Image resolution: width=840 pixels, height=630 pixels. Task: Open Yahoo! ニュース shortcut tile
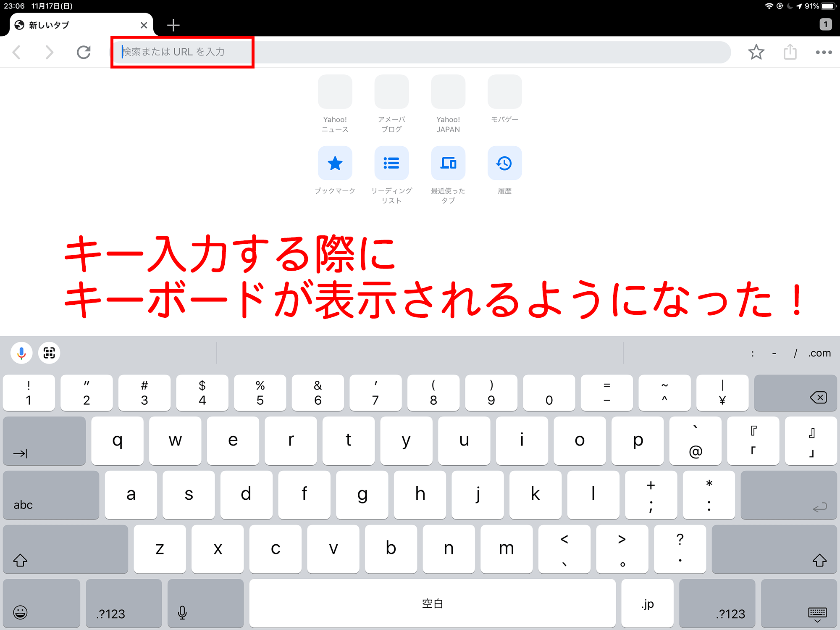(335, 104)
